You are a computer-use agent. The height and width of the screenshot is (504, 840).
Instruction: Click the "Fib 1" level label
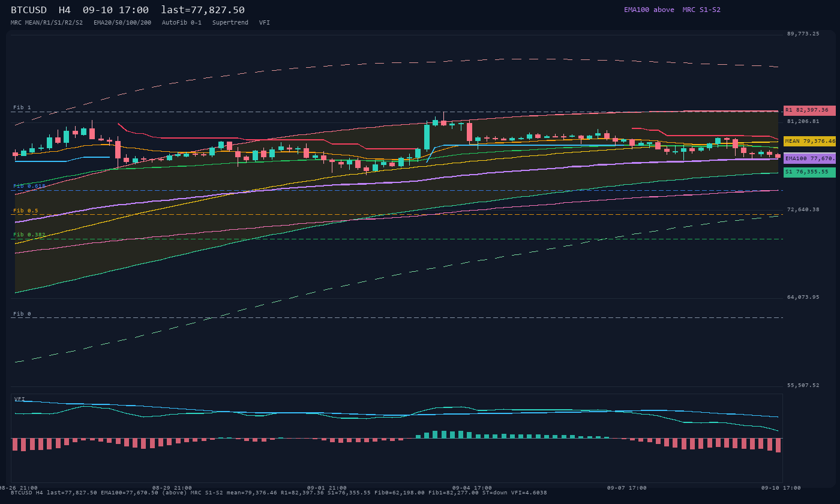tap(22, 107)
